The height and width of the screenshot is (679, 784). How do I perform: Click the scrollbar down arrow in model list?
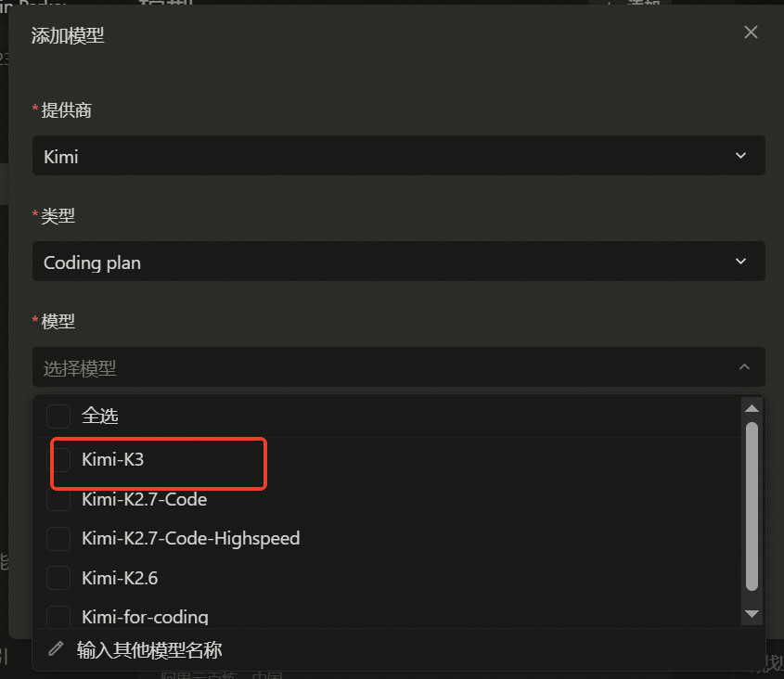[752, 613]
